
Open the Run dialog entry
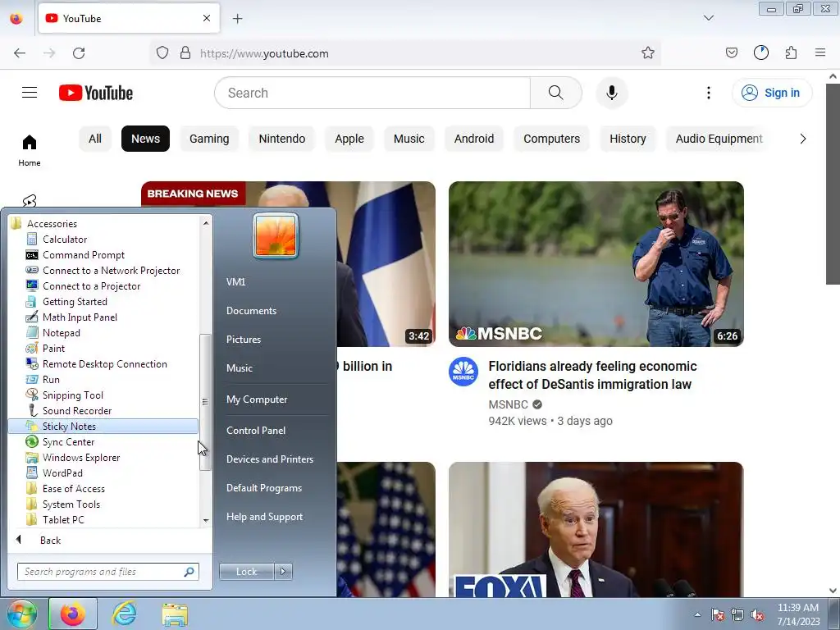tap(51, 379)
